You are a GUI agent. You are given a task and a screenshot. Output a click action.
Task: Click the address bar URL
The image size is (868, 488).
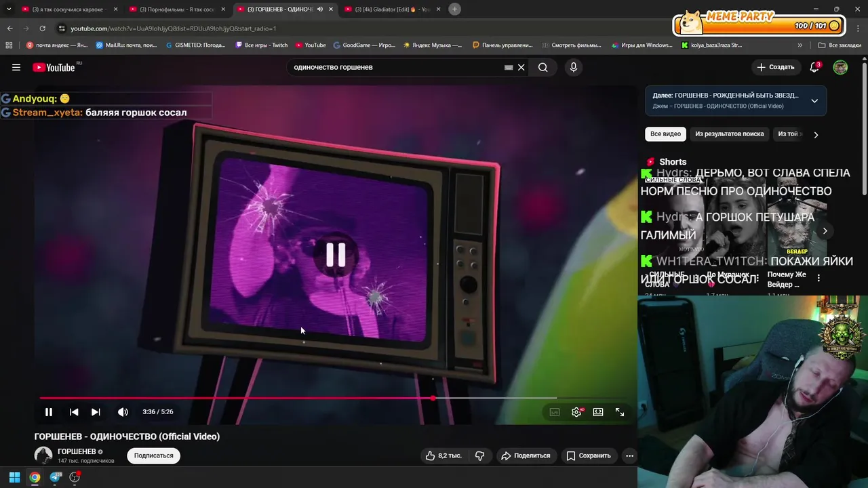[x=173, y=28]
